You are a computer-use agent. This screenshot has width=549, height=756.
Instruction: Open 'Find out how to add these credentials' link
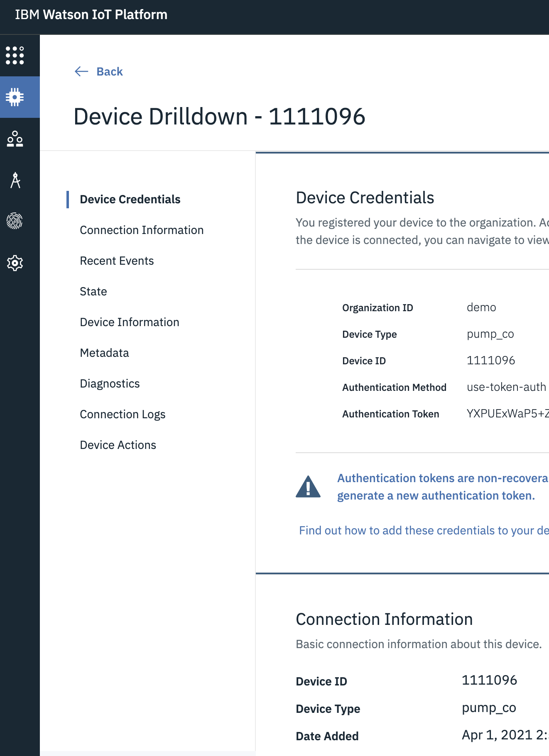(x=424, y=530)
